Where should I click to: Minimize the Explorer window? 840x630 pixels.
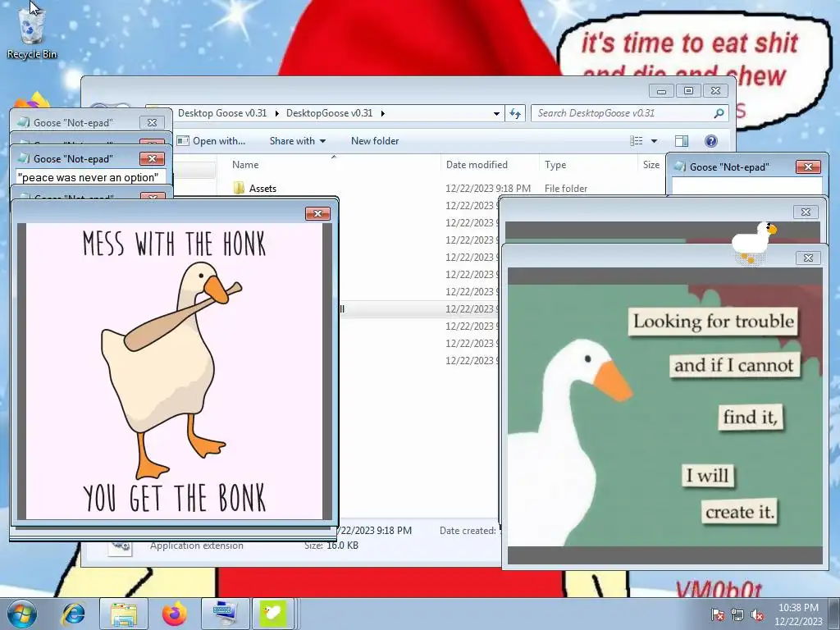(661, 90)
